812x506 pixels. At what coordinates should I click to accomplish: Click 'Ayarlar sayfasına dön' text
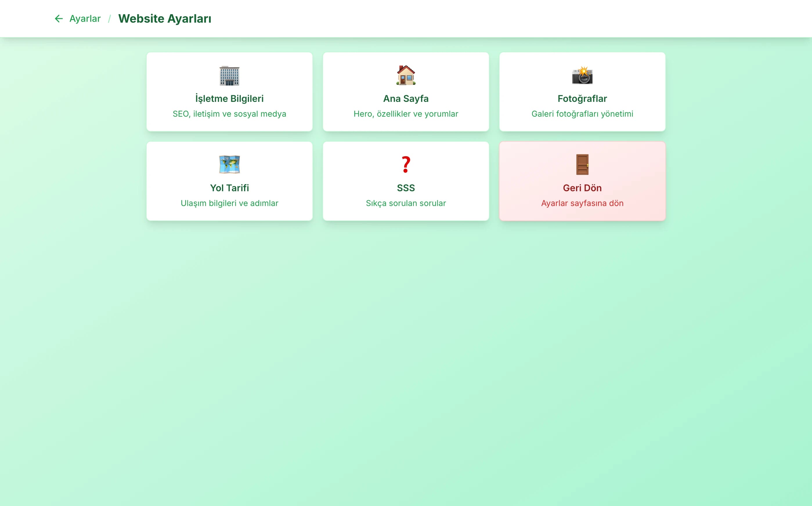click(x=582, y=203)
